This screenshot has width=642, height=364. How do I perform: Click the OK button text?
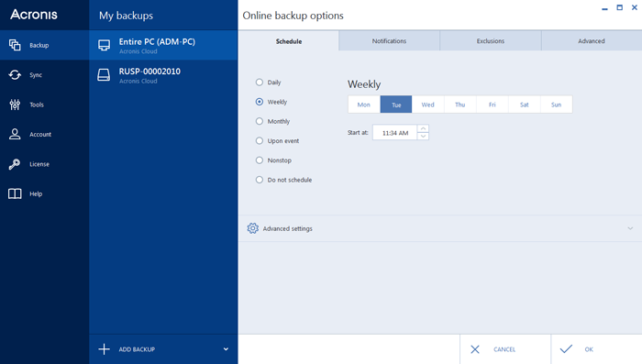tap(589, 349)
